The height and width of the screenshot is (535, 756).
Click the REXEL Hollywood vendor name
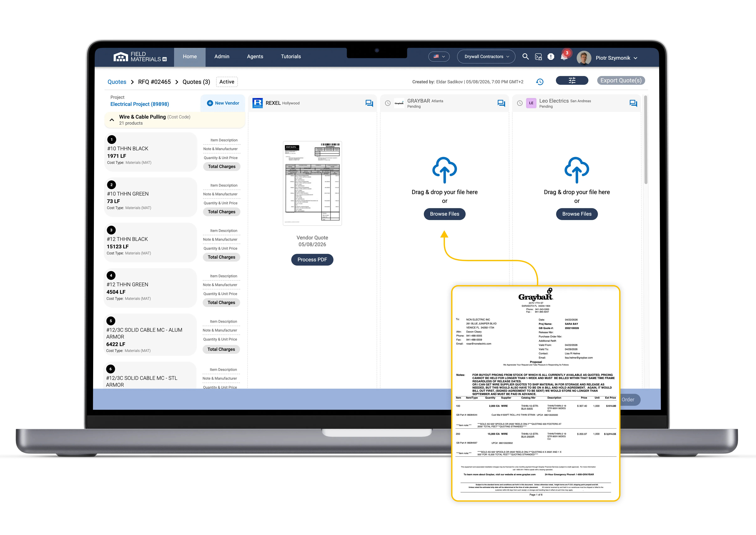click(x=282, y=103)
